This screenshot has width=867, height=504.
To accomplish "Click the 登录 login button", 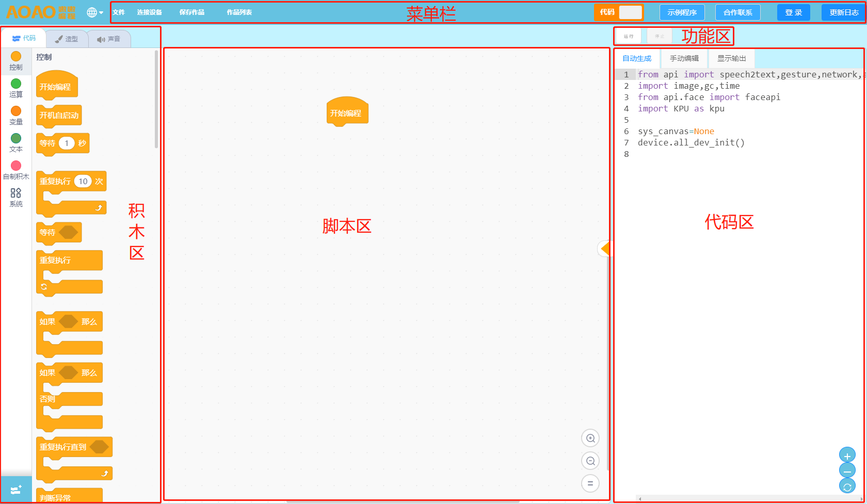I will click(794, 12).
